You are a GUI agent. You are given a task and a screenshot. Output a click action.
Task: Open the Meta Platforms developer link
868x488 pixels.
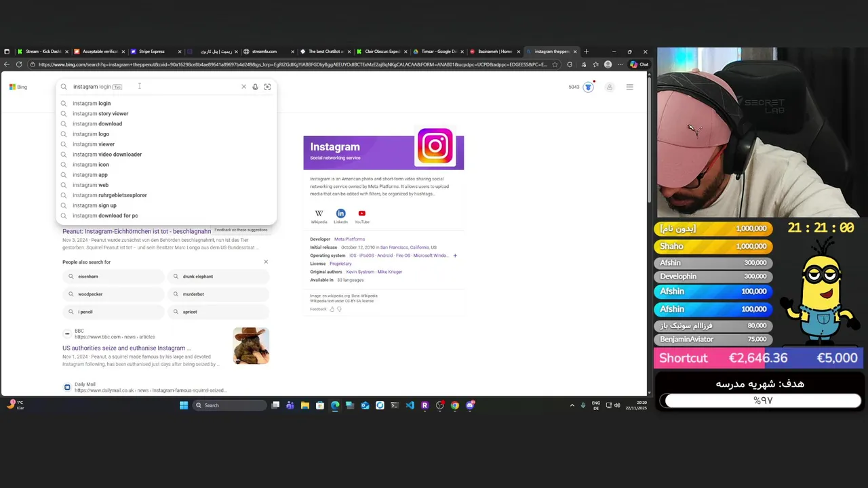[x=349, y=239]
